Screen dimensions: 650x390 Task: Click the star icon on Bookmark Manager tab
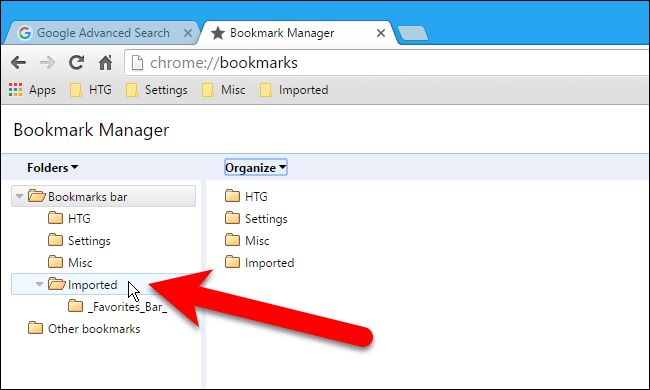[218, 33]
